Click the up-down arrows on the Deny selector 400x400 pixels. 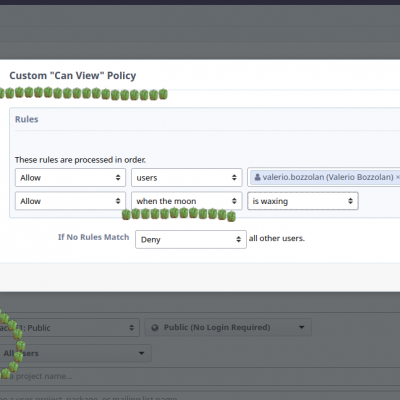click(x=238, y=239)
